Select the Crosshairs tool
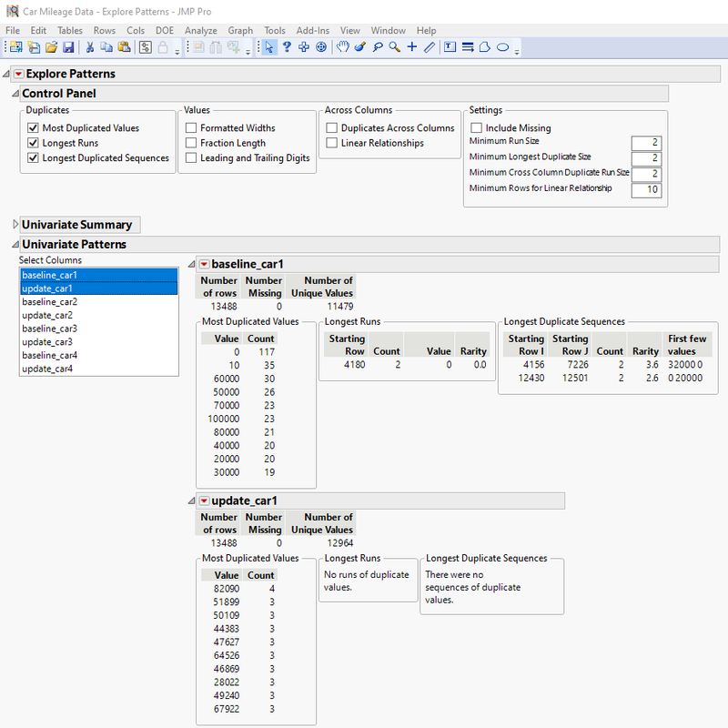This screenshot has width=728, height=728. click(x=412, y=47)
